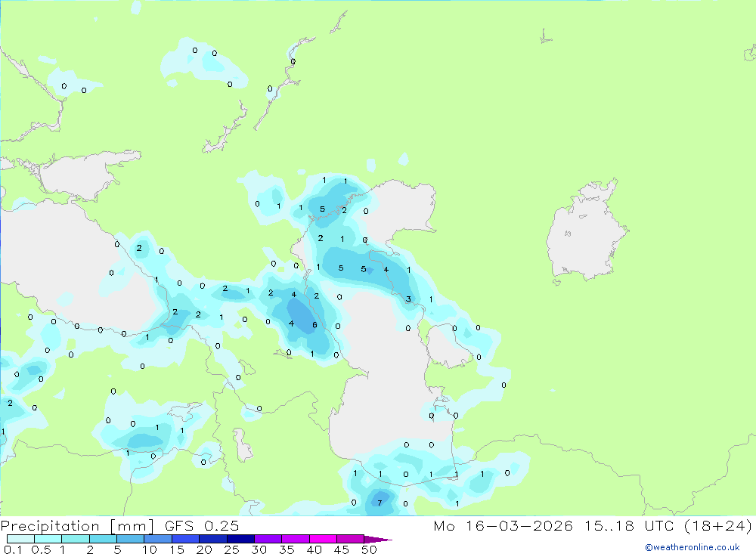Viewport: 756px width, 554px height.
Task: Click the '7' precipitation value on map
Action: [x=380, y=503]
